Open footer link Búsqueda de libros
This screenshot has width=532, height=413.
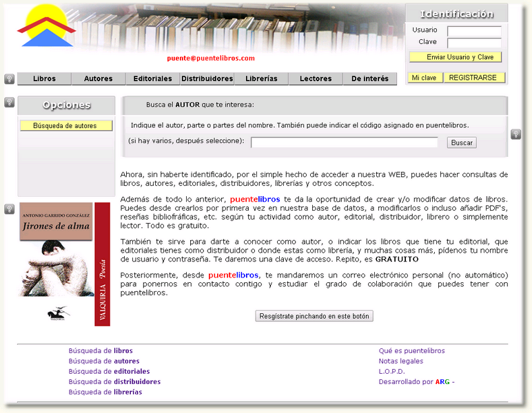101,350
